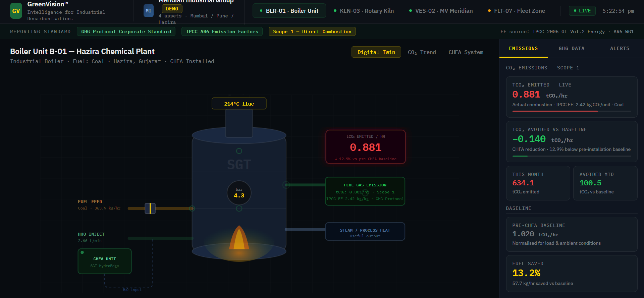Image resolution: width=644 pixels, height=298 pixels.
Task: Click the fuel feed valve on pipe
Action: [150, 208]
